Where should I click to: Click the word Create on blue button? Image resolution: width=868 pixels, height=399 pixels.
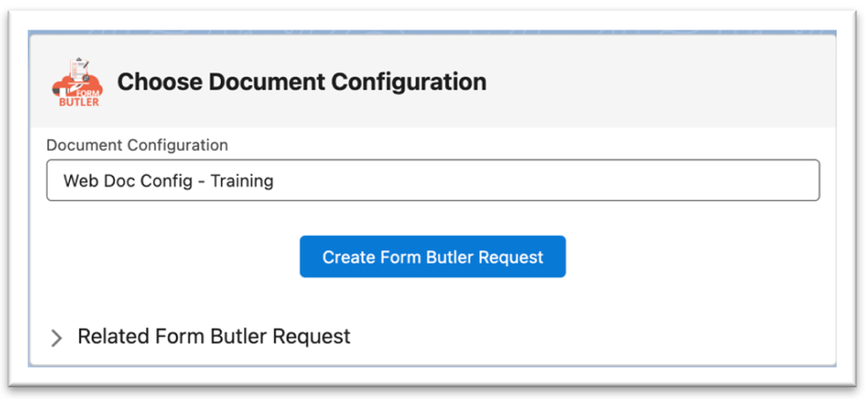tap(347, 257)
